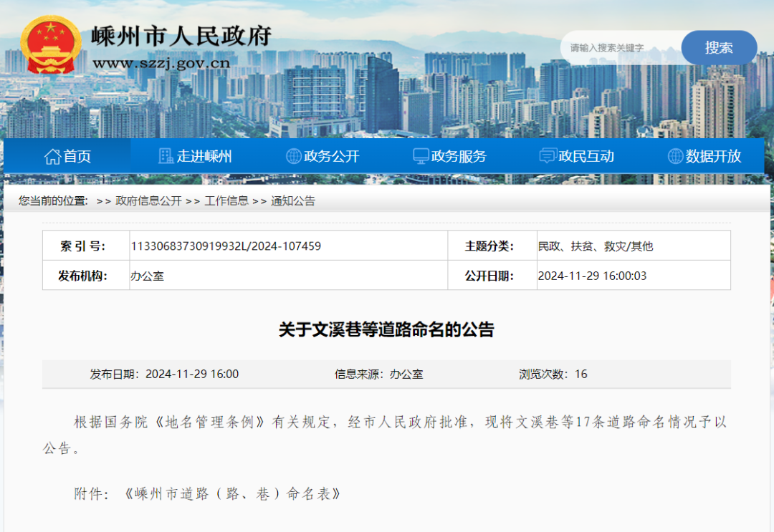Click the www.szzj.gov.cn address text

point(161,63)
